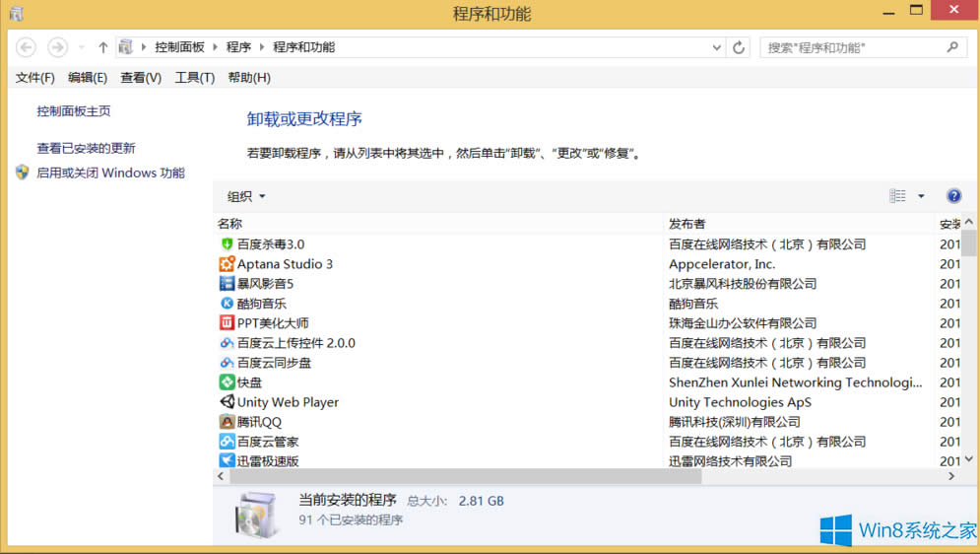Click the 迅雷极速版 icon
Screen dimensions: 980x554
coord(227,460)
